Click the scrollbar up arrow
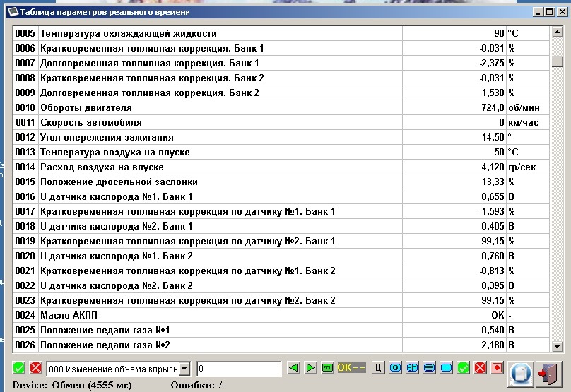 tap(558, 33)
